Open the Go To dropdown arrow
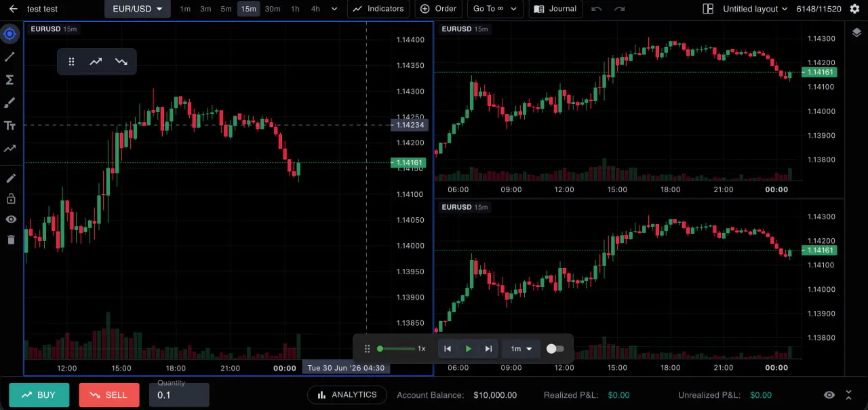The image size is (868, 410). (514, 9)
